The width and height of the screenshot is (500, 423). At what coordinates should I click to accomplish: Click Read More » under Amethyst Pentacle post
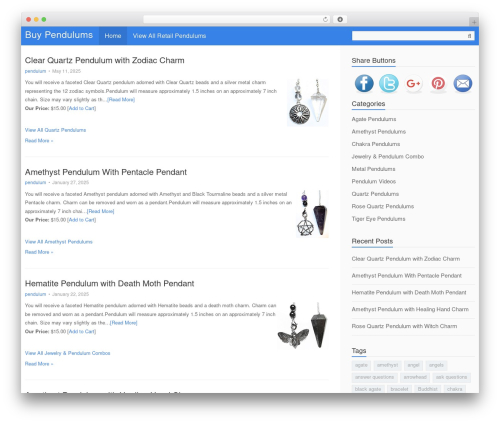[39, 252]
